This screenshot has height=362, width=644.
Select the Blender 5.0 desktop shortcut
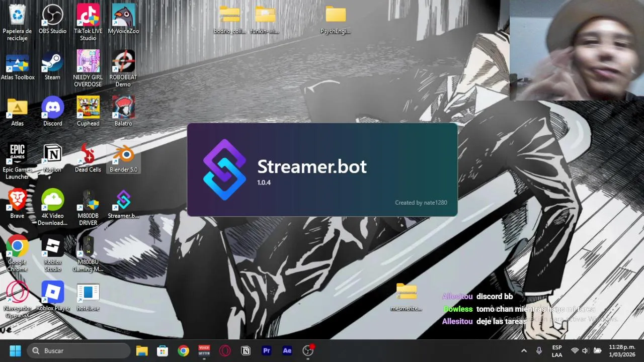pyautogui.click(x=123, y=158)
